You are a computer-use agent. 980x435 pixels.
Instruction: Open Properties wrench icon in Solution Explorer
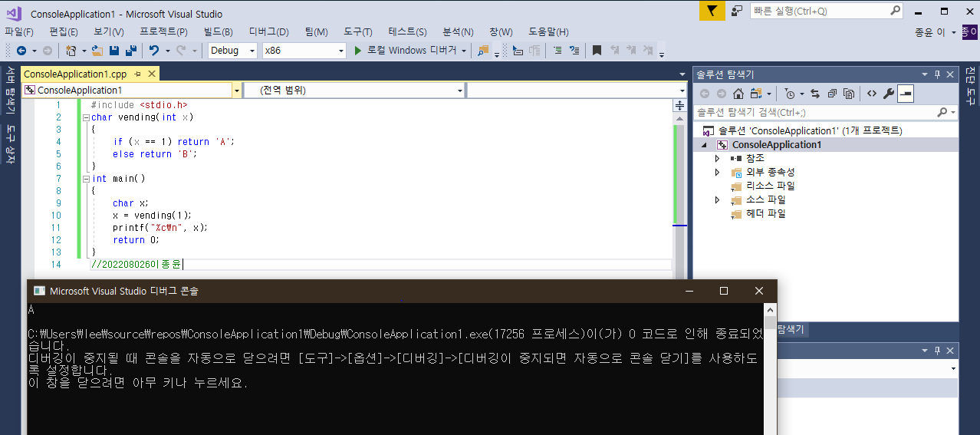889,94
